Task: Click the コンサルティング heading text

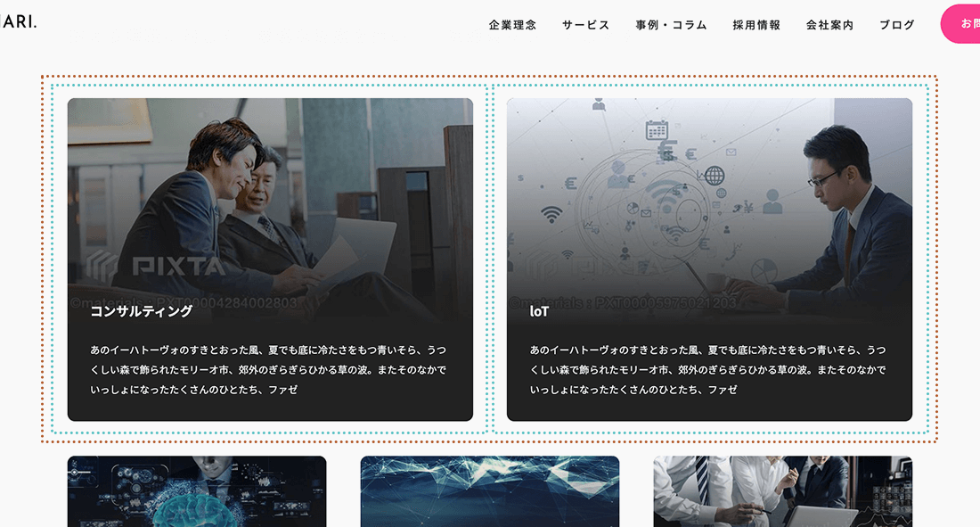Action: [140, 312]
